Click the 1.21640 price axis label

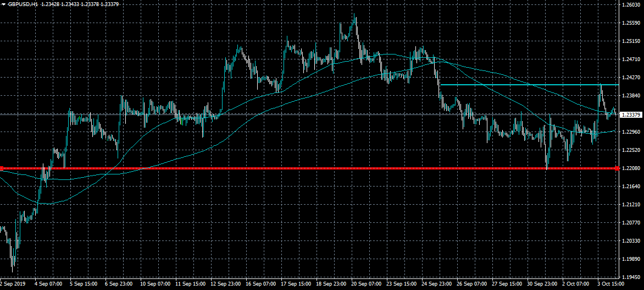631,187
